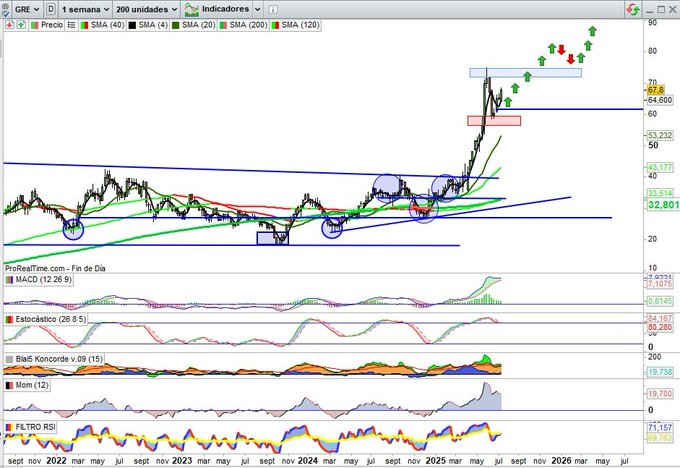Image resolution: width=680 pixels, height=468 pixels.
Task: Click the 7,1075 MACD value label
Action: click(660, 284)
